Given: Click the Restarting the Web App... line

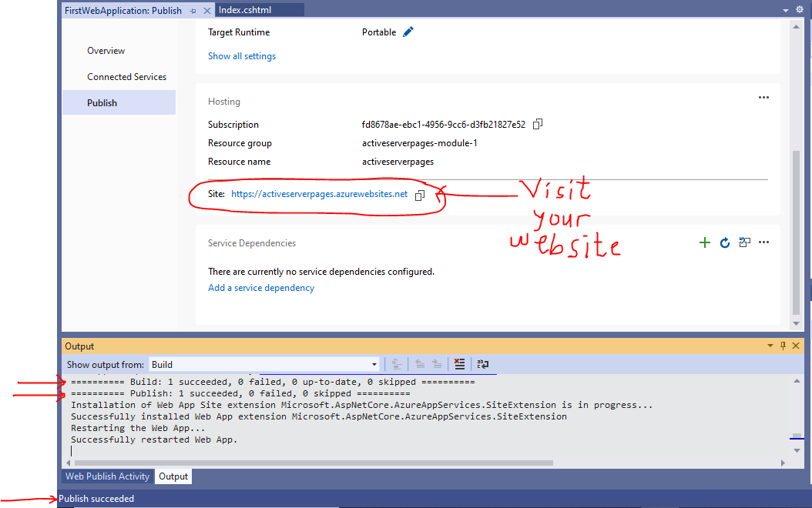Looking at the screenshot, I should (x=138, y=428).
